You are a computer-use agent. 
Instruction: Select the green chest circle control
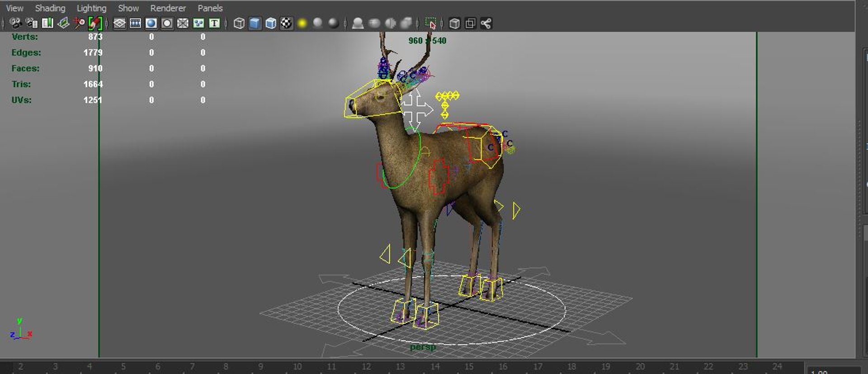pyautogui.click(x=402, y=158)
